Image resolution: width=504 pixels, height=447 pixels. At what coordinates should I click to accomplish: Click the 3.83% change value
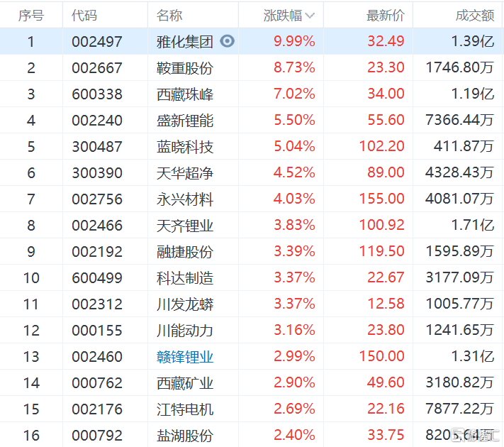point(294,225)
